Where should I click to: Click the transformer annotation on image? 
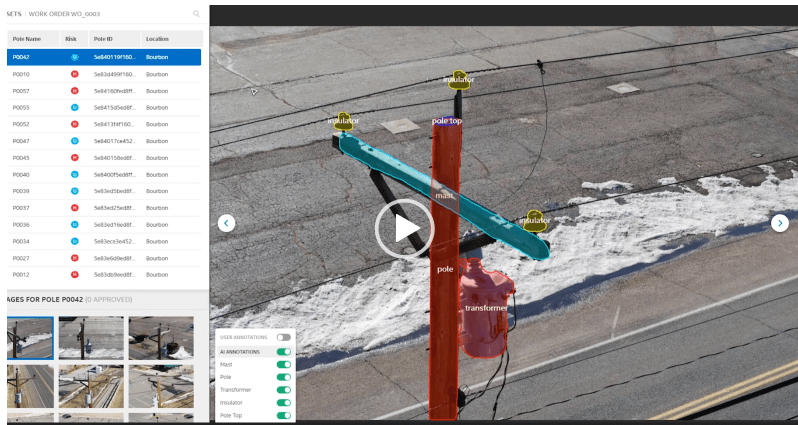485,308
